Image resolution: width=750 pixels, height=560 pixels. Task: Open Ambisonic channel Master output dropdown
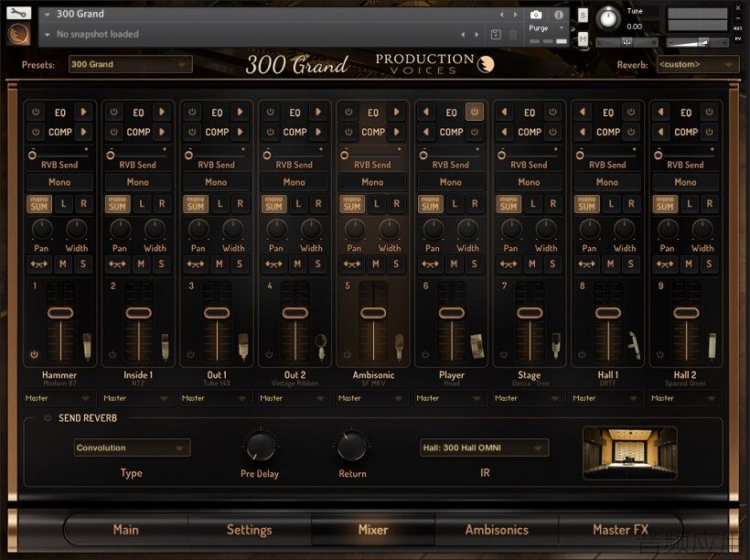[371, 398]
